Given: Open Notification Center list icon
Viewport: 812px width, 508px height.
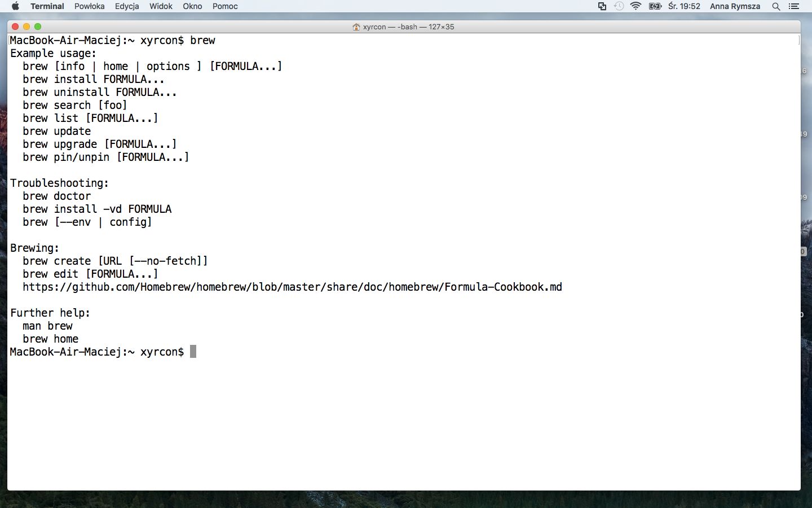Looking at the screenshot, I should [x=794, y=6].
